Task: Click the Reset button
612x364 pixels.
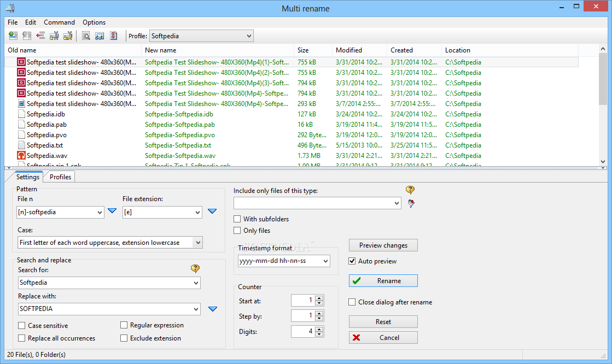Action: (x=383, y=321)
